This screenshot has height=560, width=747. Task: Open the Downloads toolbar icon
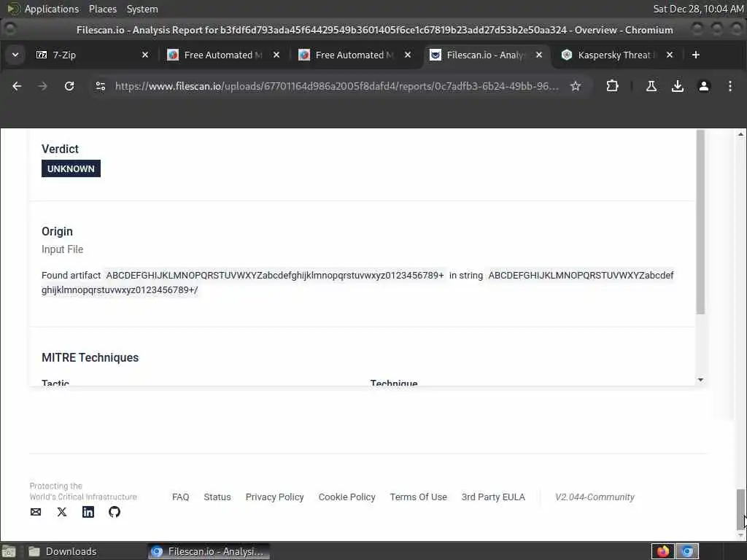coord(678,86)
